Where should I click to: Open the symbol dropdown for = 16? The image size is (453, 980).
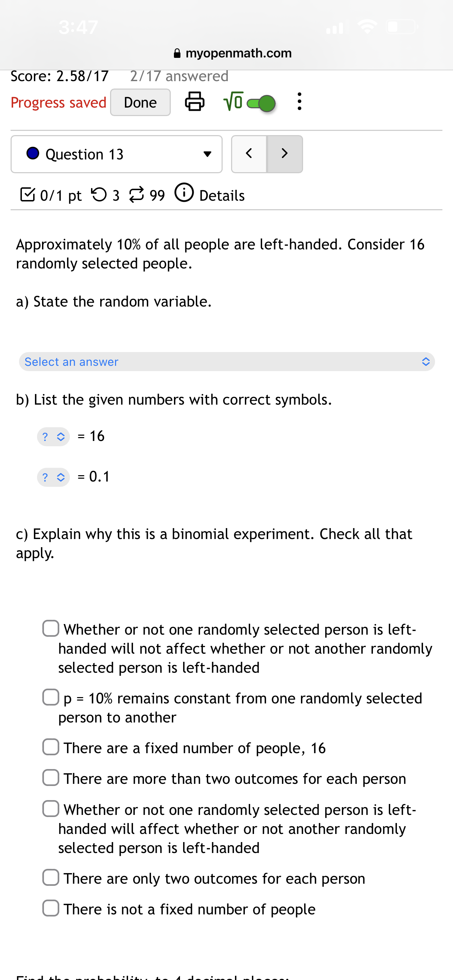tap(53, 437)
